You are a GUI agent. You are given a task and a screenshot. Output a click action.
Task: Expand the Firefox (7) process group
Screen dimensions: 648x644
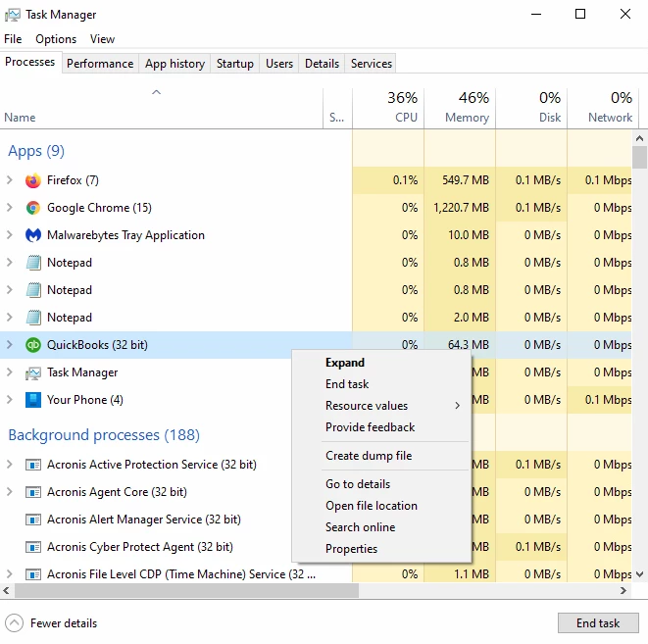tap(10, 180)
